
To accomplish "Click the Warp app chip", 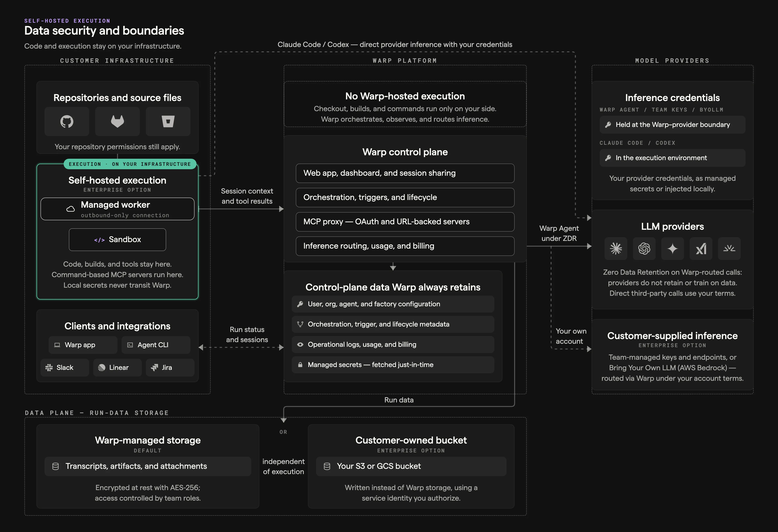I will [83, 345].
